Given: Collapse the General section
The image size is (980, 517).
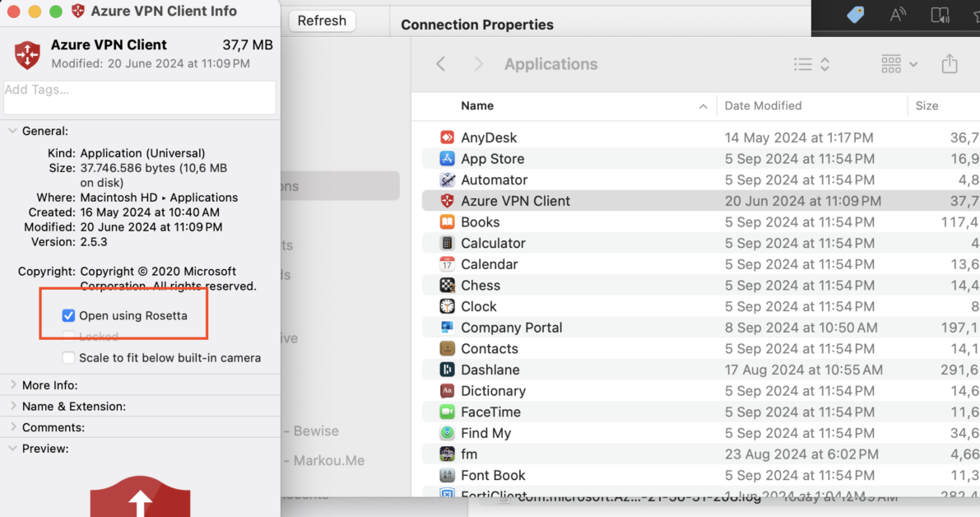Looking at the screenshot, I should [12, 131].
